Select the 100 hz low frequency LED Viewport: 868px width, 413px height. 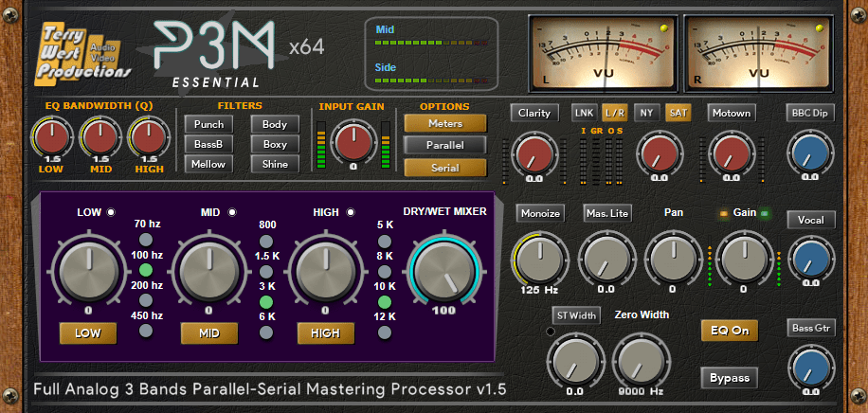pyautogui.click(x=146, y=270)
